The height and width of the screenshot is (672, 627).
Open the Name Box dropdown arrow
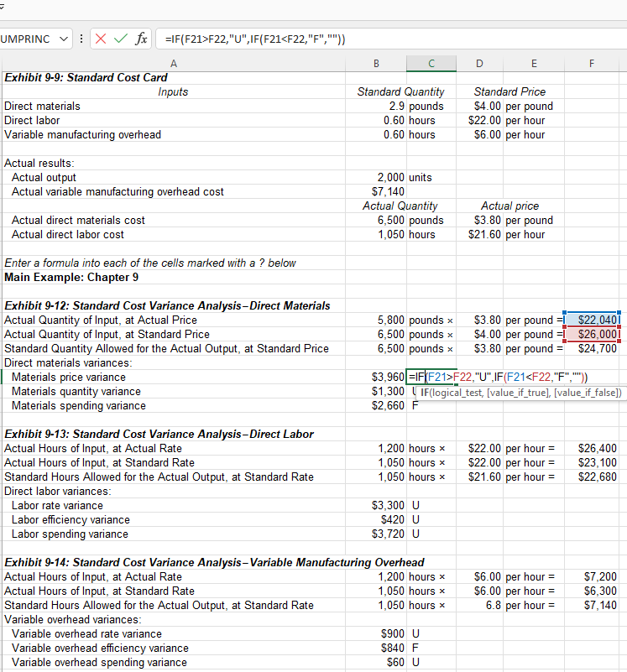(x=64, y=39)
